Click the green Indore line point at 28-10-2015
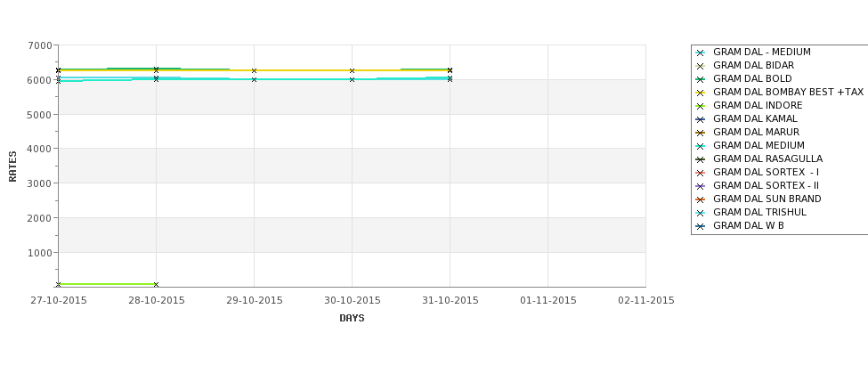The image size is (868, 382). tap(156, 285)
